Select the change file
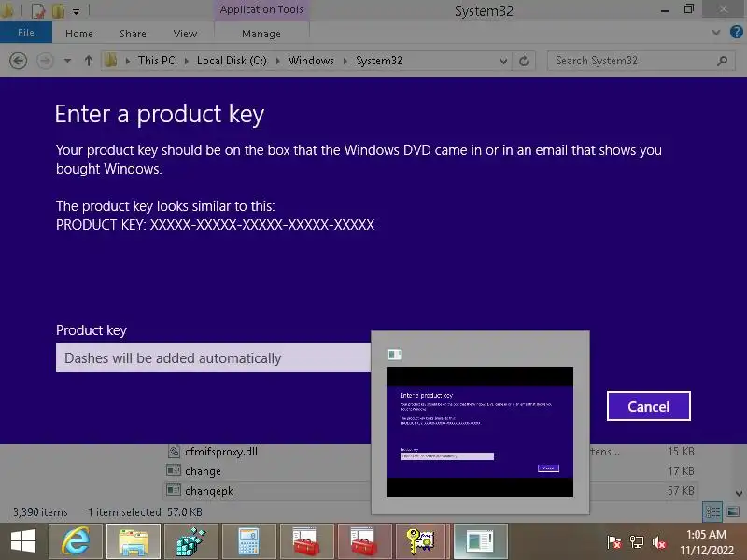This screenshot has height=560, width=747. [203, 471]
